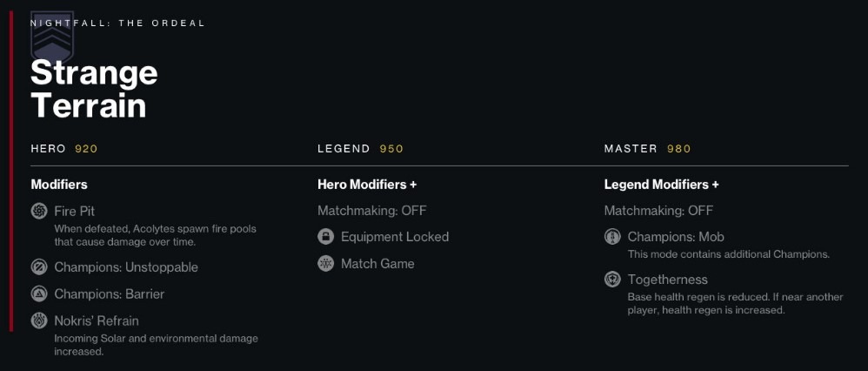This screenshot has height=371, width=868.
Task: Click Matchmaking: OFF under Legend
Action: pos(372,211)
